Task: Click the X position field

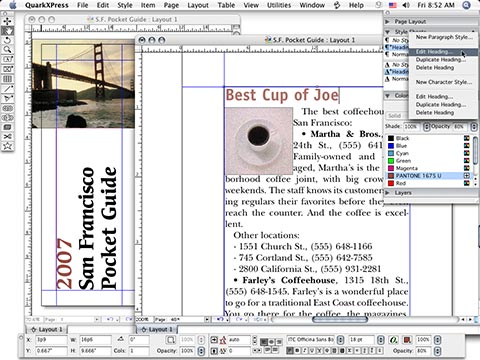Action: point(51,340)
